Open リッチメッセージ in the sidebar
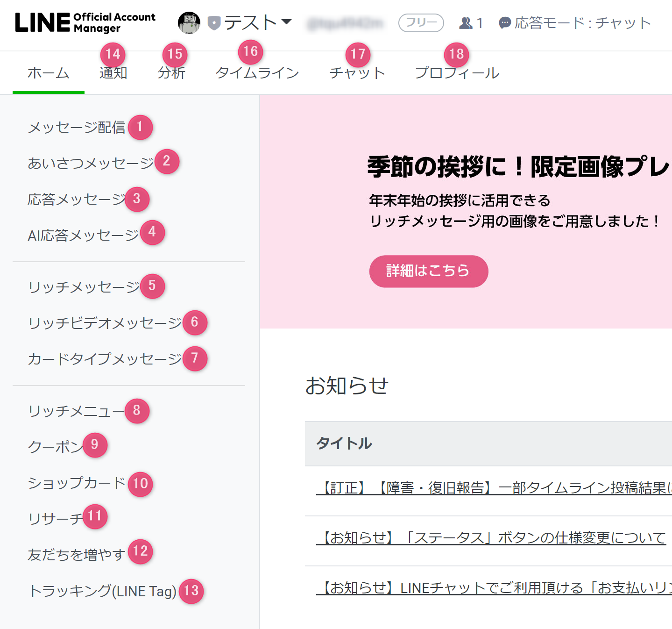Viewport: 672px width, 629px height. [84, 287]
